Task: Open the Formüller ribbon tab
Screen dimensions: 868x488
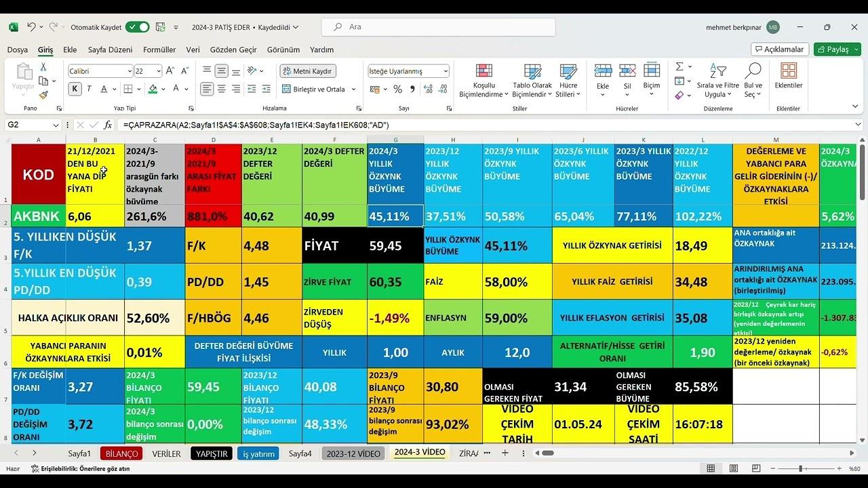Action: point(159,49)
